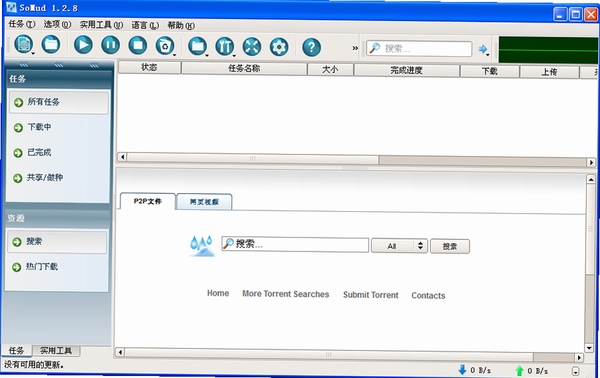The height and width of the screenshot is (378, 600).
Task: Open the Contacts link
Action: click(428, 296)
